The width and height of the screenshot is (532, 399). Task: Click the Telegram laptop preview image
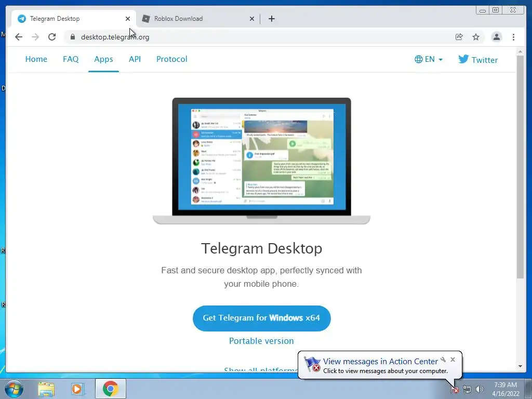point(262,161)
